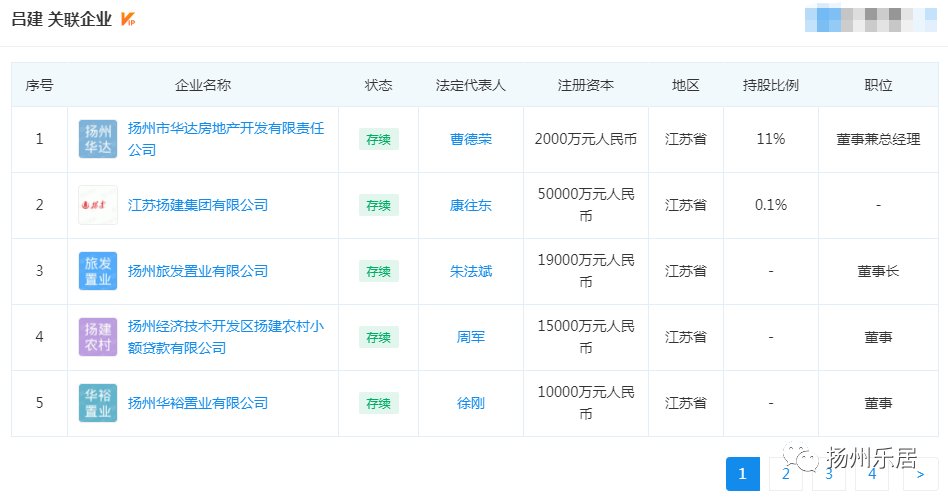Select the 50000万元人民币 capital cell
This screenshot has width=948, height=499.
point(586,205)
